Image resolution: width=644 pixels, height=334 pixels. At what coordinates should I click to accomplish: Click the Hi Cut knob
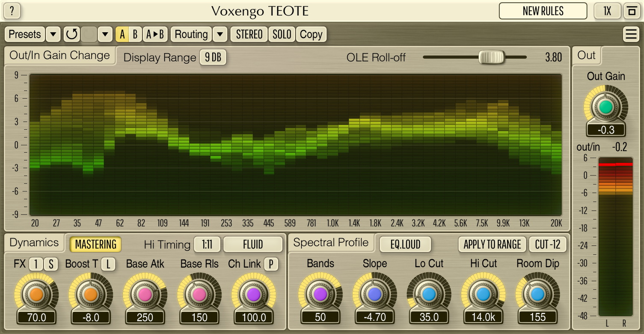484,295
